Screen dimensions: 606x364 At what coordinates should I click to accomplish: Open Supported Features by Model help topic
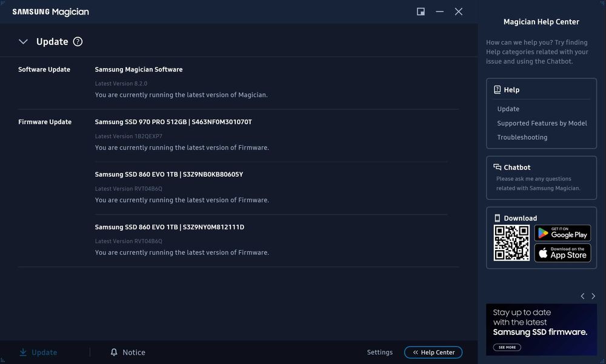pyautogui.click(x=542, y=124)
